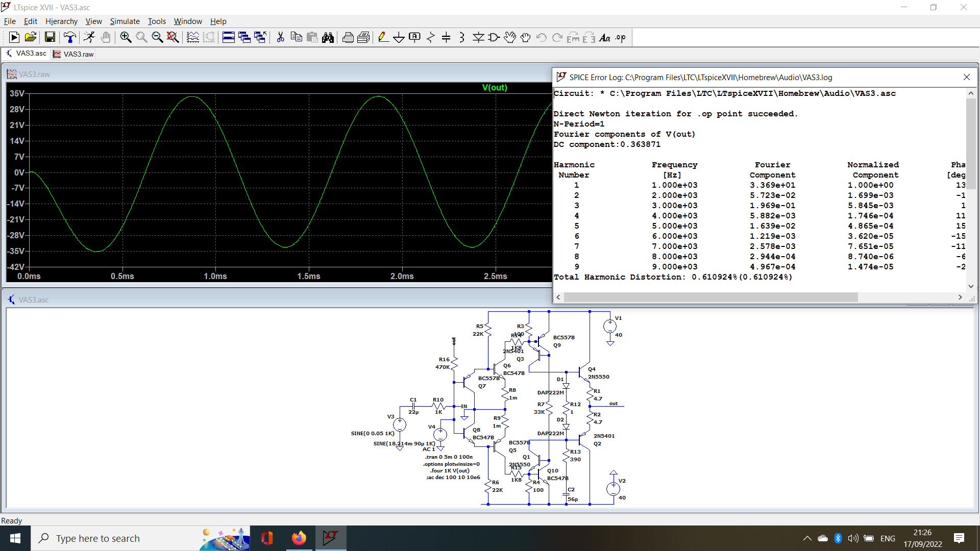The width and height of the screenshot is (980, 551).
Task: Place a Diode from the toolbar
Action: 478,37
